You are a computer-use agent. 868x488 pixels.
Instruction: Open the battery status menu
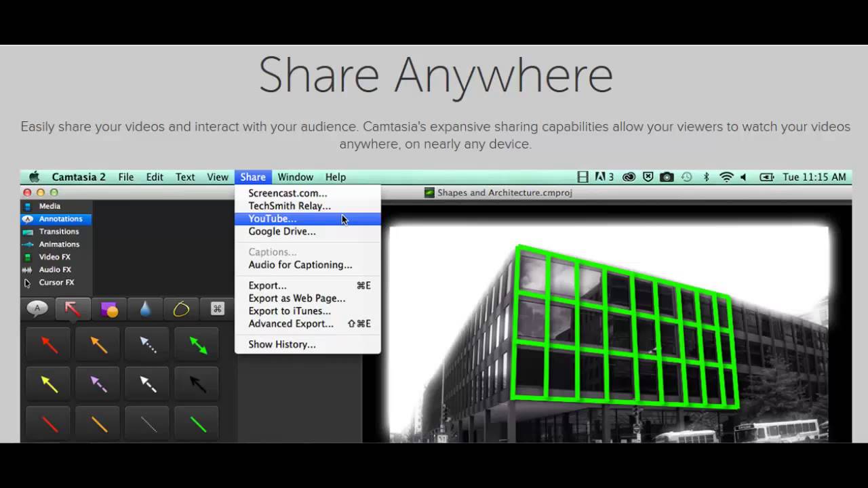(767, 177)
